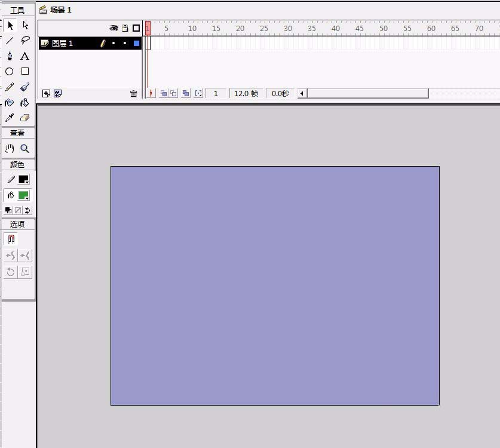Select the Eyedropper tool
The width and height of the screenshot is (500, 448).
(10, 118)
